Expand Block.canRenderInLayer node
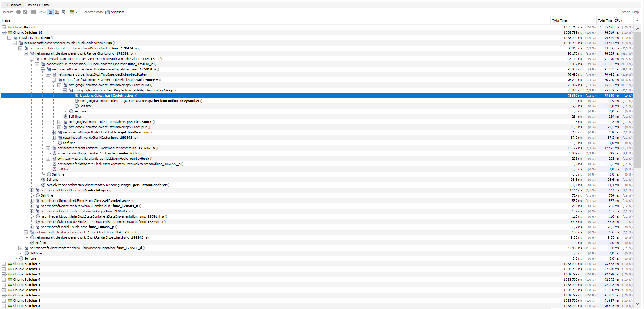 32,190
